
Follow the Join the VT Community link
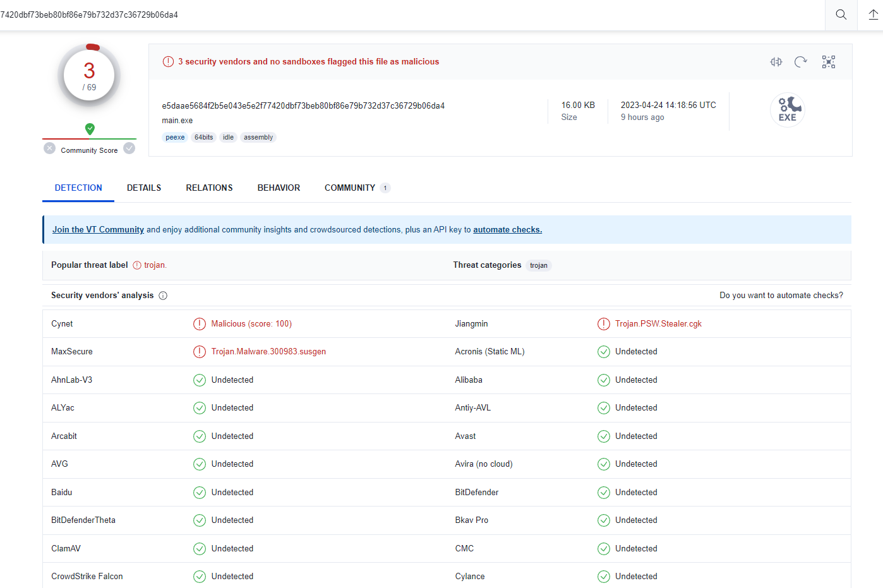98,230
